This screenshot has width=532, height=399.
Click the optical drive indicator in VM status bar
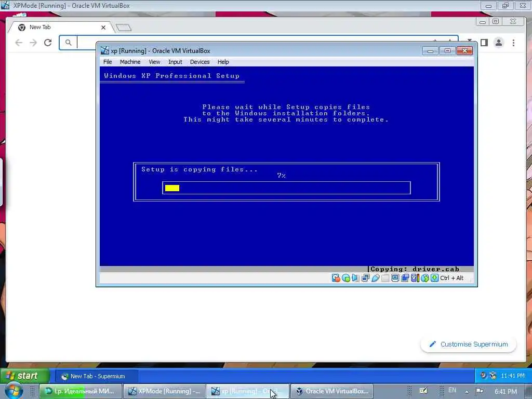tap(345, 278)
